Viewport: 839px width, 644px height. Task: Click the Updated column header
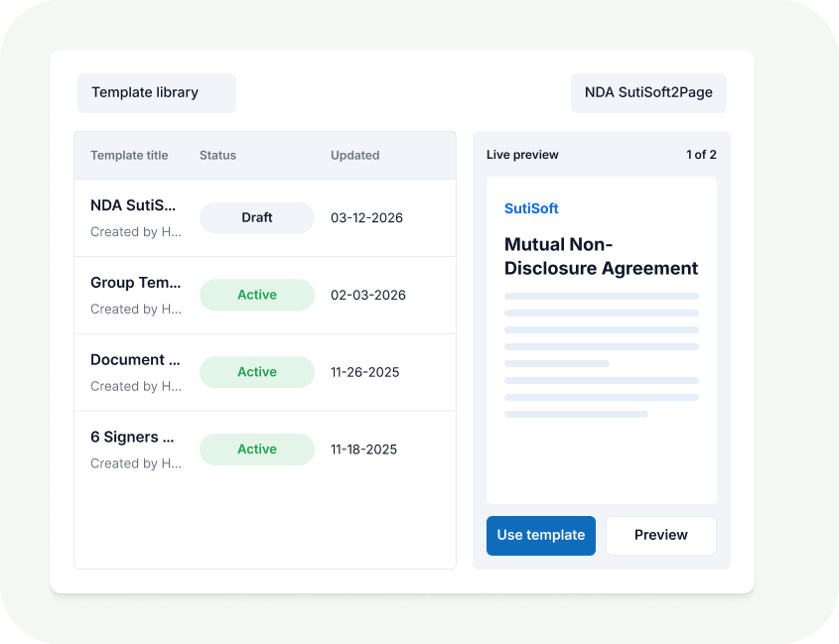coord(354,155)
